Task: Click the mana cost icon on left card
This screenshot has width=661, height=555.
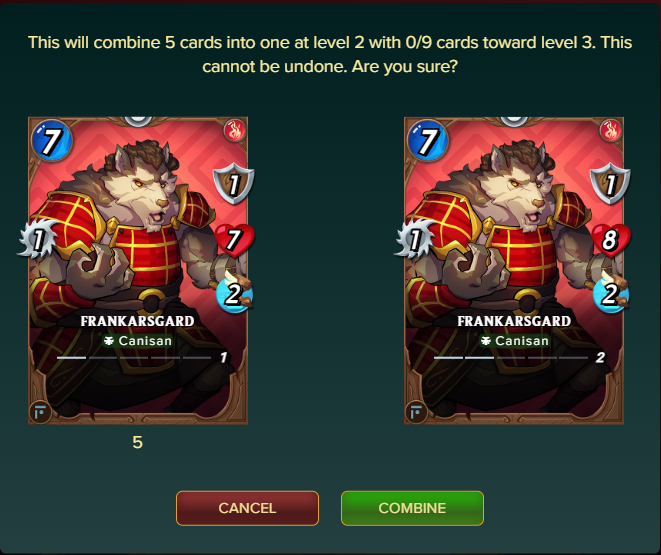Action: [x=51, y=140]
